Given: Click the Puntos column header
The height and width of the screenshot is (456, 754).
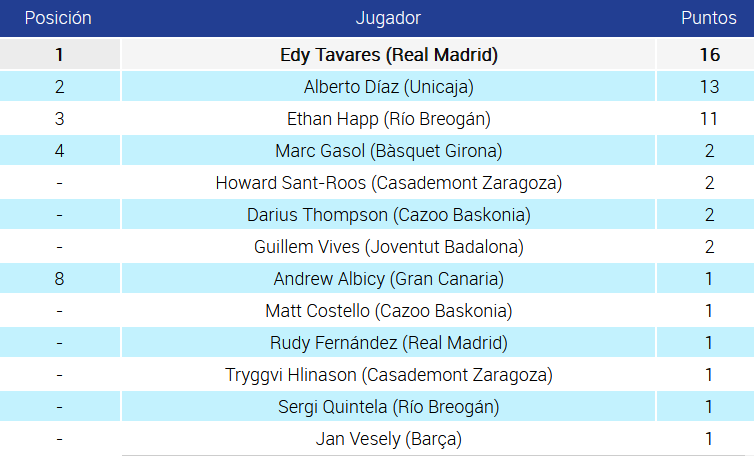Looking at the screenshot, I should (x=709, y=18).
